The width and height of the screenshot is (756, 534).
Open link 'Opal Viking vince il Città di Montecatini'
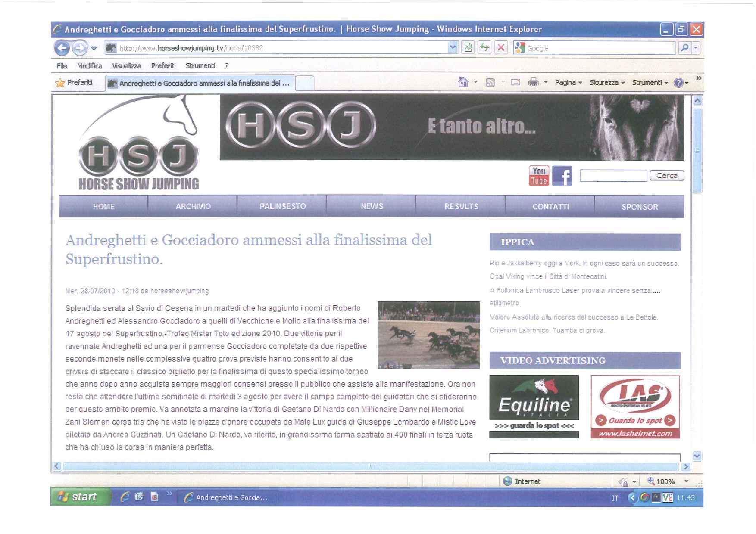(x=548, y=276)
